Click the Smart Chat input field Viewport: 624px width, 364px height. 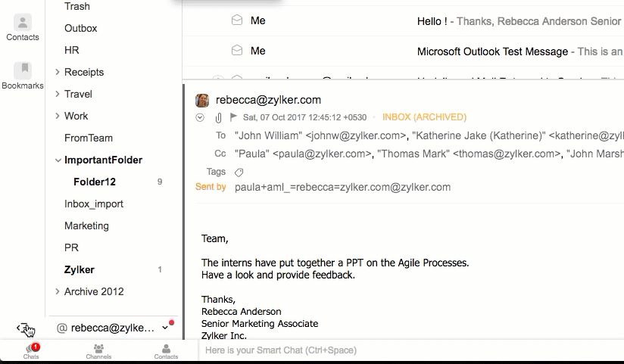409,350
